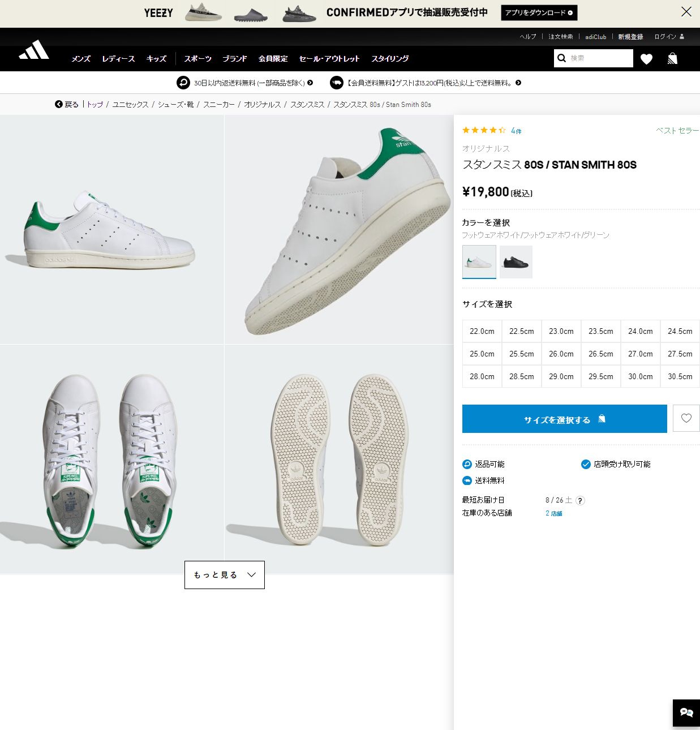Select size 26.5cm
Viewport: 700px width, 730px height.
(600, 354)
